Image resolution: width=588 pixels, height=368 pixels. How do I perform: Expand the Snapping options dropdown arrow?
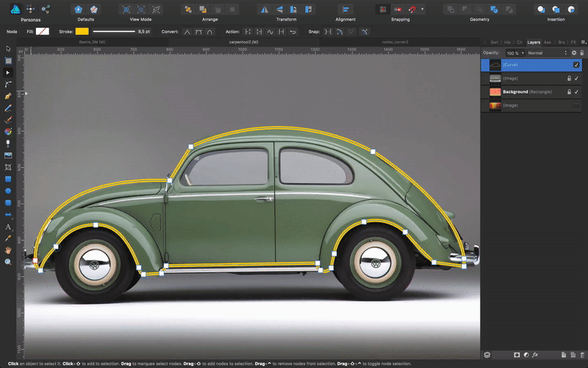click(422, 9)
